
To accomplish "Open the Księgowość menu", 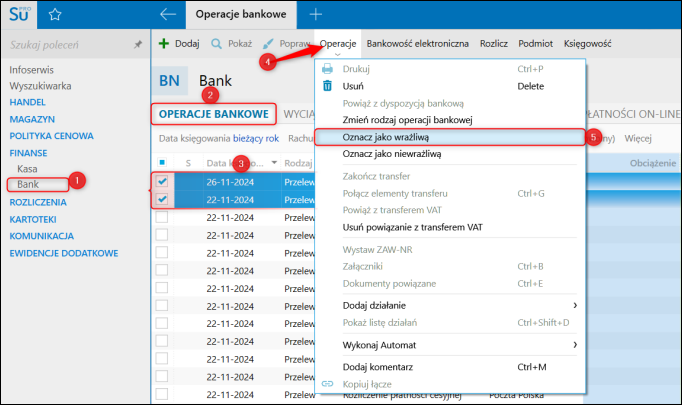I will [588, 44].
